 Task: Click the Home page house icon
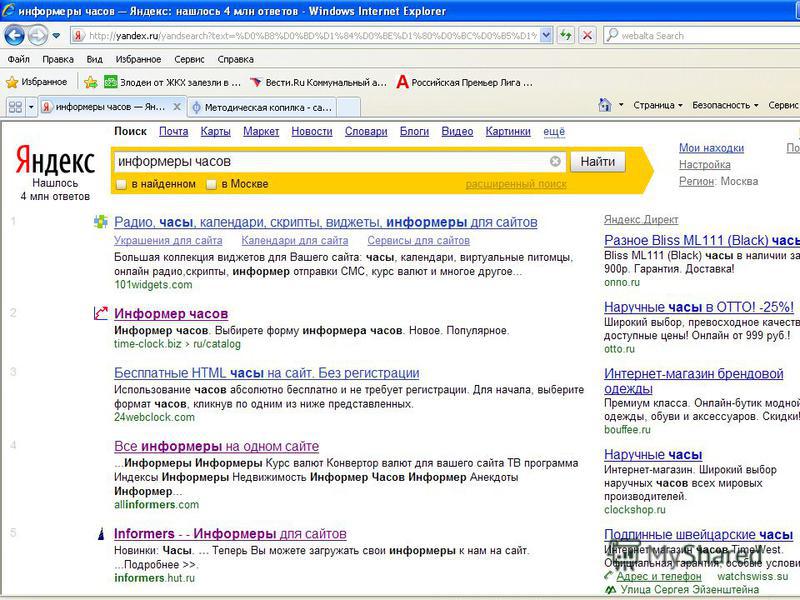[605, 105]
